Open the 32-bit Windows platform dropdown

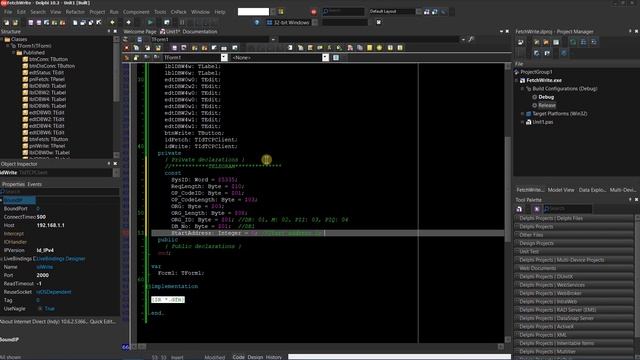pyautogui.click(x=315, y=22)
